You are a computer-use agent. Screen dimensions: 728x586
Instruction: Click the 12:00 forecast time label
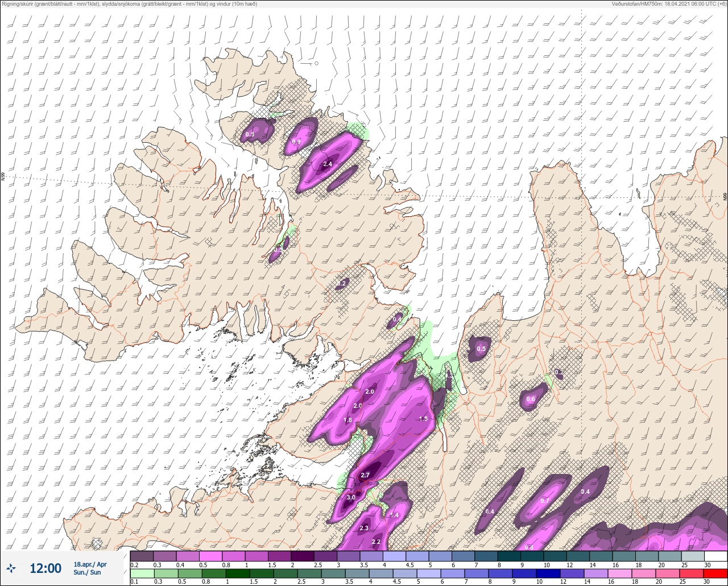(45, 568)
